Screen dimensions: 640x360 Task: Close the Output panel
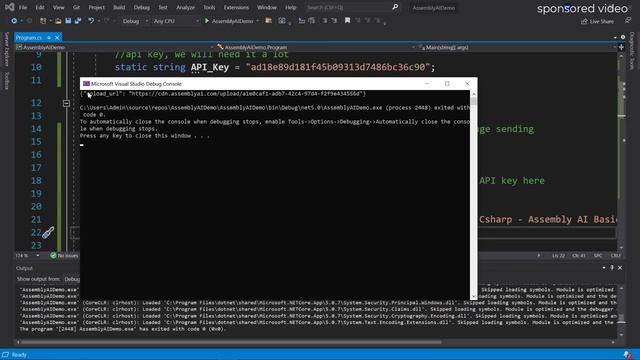click(620, 268)
